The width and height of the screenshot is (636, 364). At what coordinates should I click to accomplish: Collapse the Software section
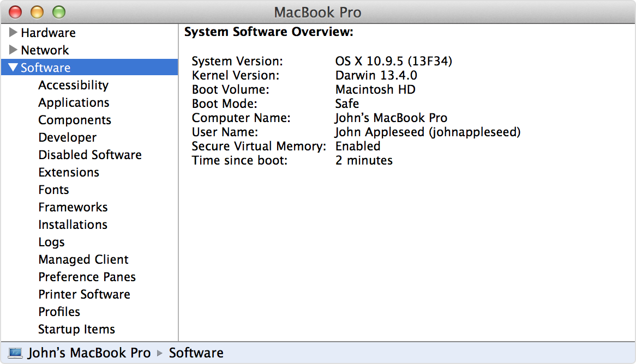pos(14,68)
